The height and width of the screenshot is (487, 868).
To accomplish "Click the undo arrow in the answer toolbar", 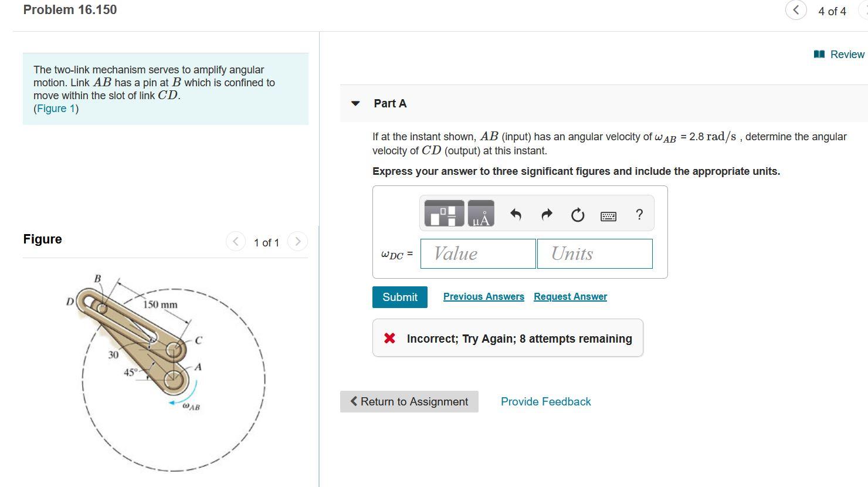I will pos(516,215).
